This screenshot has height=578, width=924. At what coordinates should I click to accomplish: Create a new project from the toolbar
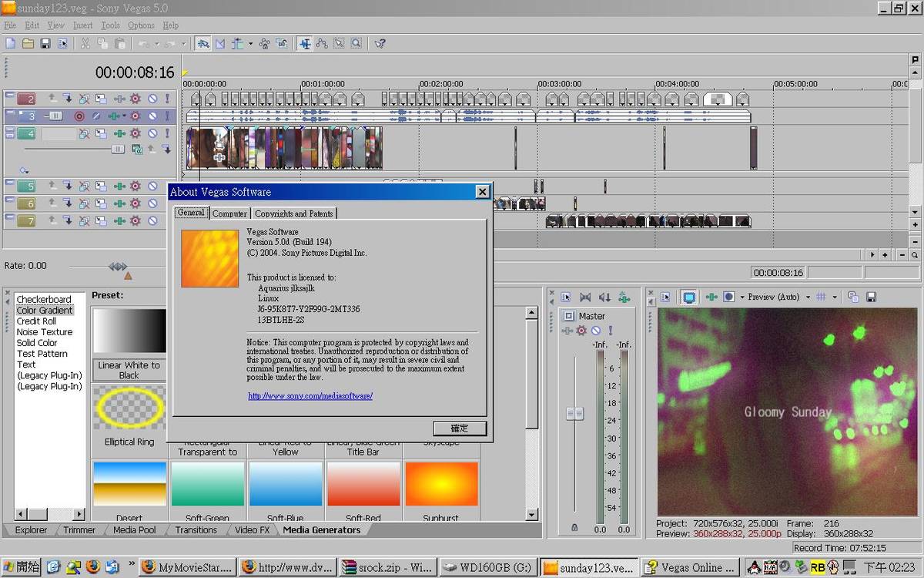point(11,44)
